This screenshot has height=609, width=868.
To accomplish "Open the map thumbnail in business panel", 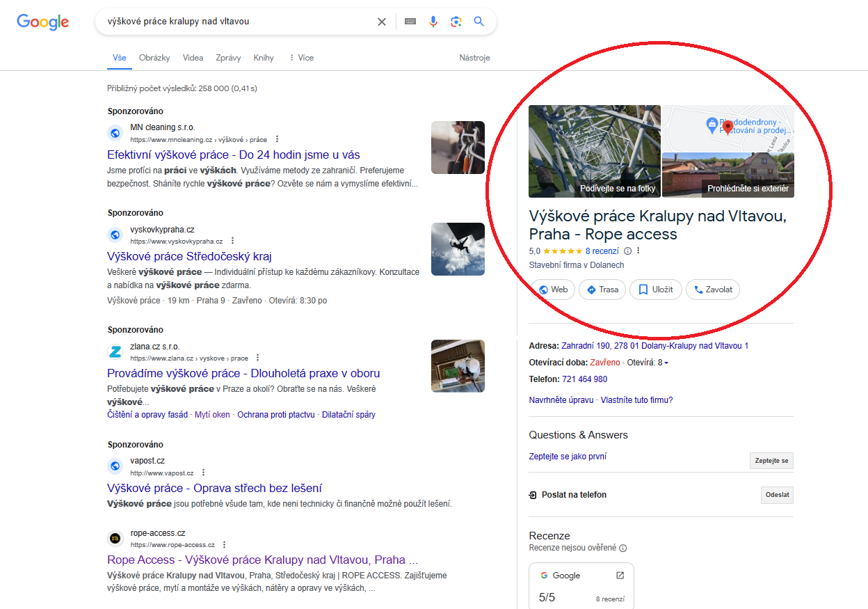I will [x=728, y=128].
